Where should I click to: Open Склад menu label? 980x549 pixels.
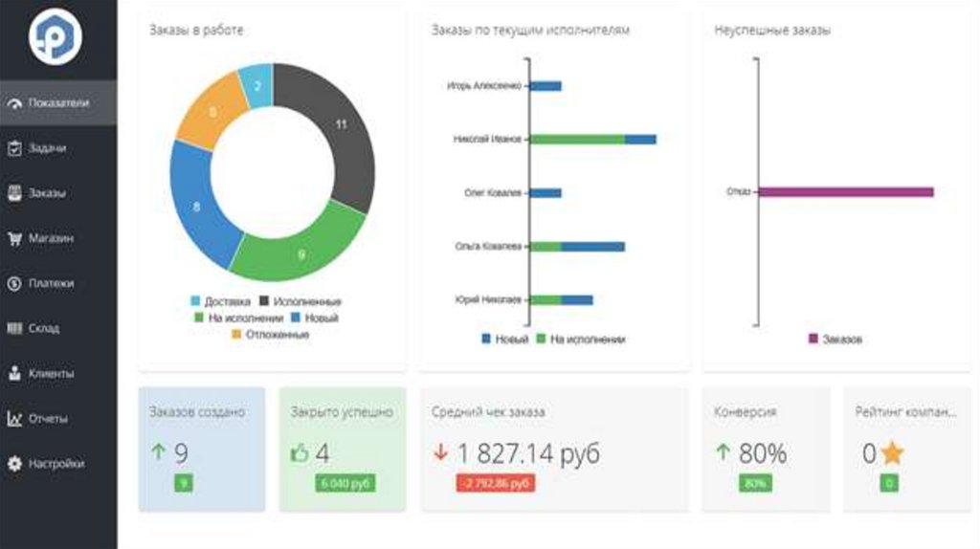(x=44, y=328)
